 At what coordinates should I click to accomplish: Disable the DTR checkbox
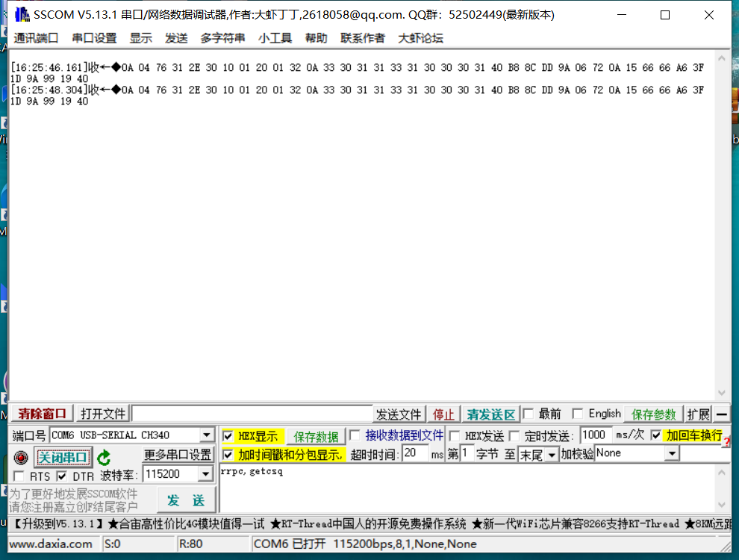62,475
